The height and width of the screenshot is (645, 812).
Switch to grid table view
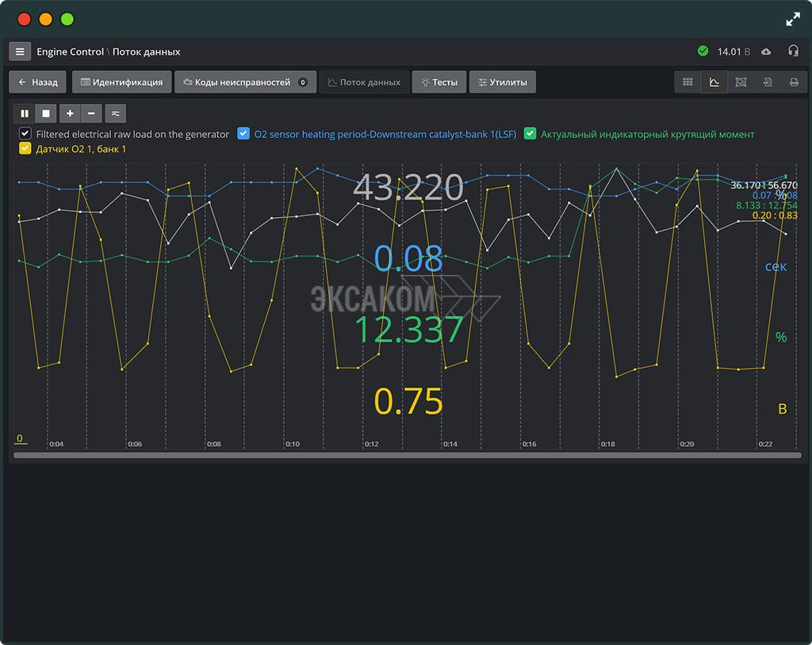coord(688,82)
